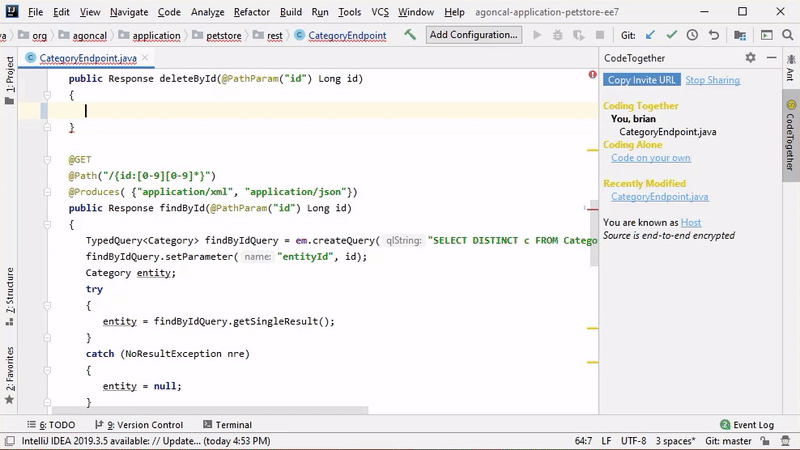Viewport: 800px width, 450px height.
Task: Click the Add Configuration button
Action: (x=473, y=35)
